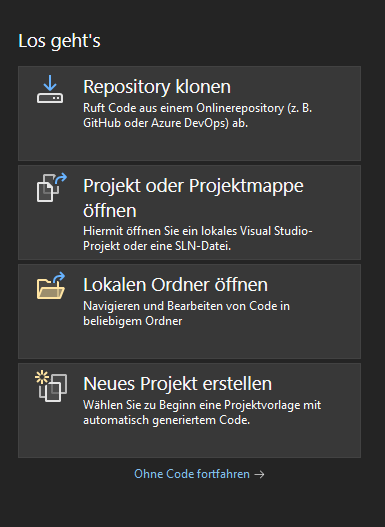
Task: Select the Lokalen Ordner öffnen heading
Action: (x=175, y=285)
